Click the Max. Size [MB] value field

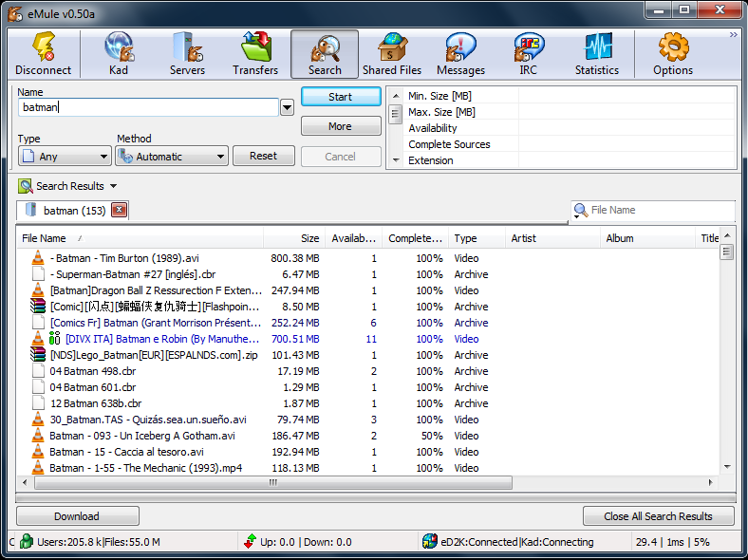click(626, 112)
